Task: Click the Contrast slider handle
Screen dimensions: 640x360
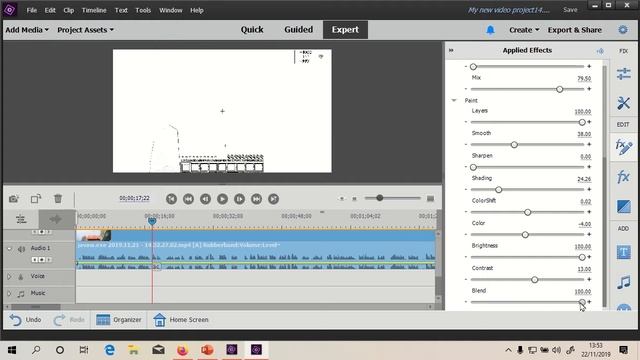Action: coord(535,280)
